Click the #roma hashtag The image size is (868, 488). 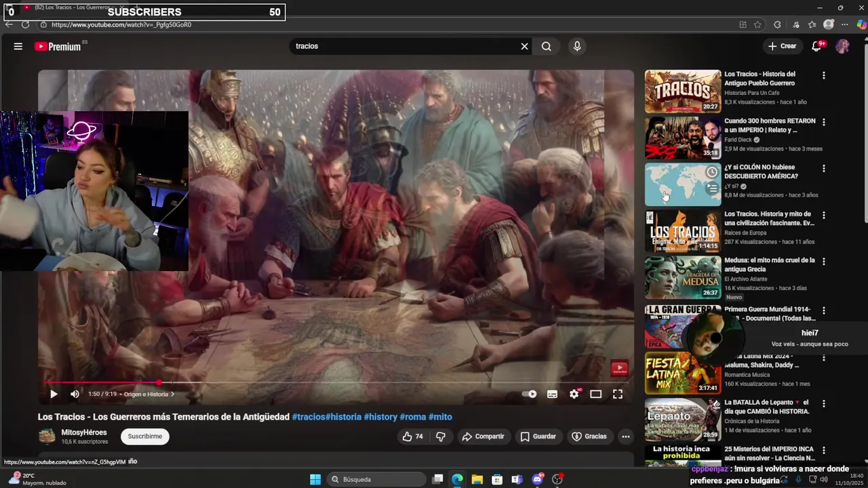pos(412,417)
